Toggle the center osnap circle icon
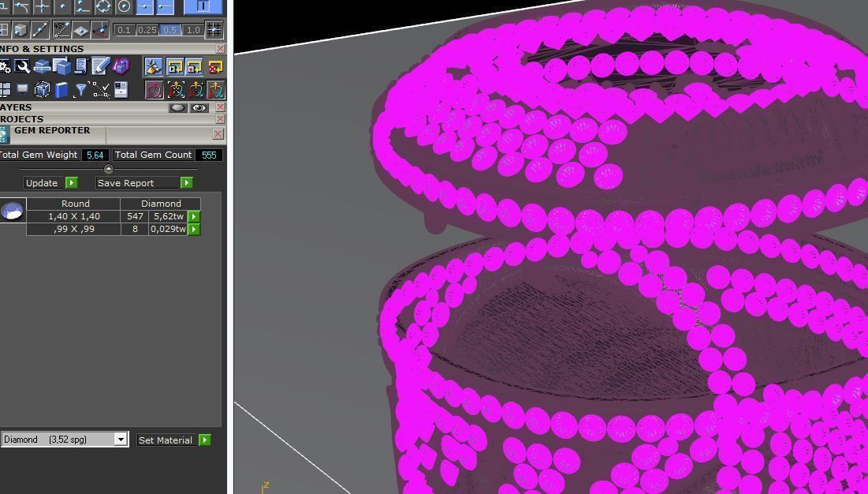 tap(124, 6)
